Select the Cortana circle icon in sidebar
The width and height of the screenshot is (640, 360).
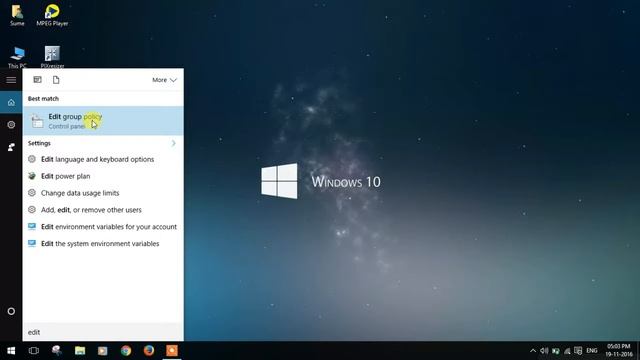coord(11,311)
